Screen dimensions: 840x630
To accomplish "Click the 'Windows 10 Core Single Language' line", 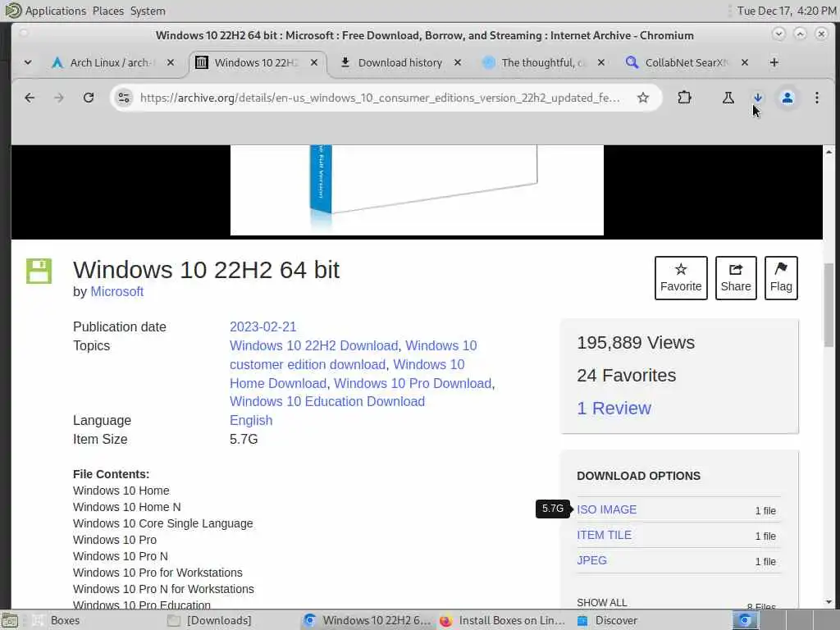I will click(163, 523).
